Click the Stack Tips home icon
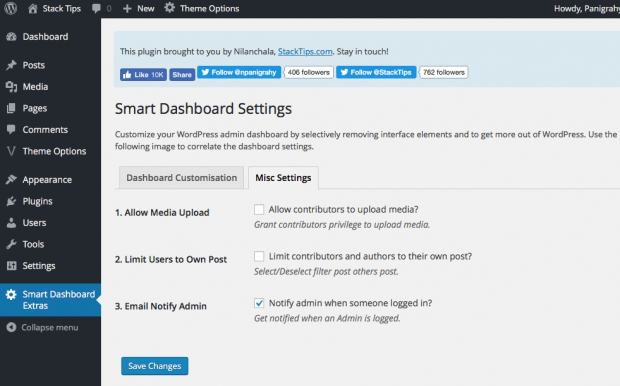This screenshot has height=386, width=620. [32, 8]
